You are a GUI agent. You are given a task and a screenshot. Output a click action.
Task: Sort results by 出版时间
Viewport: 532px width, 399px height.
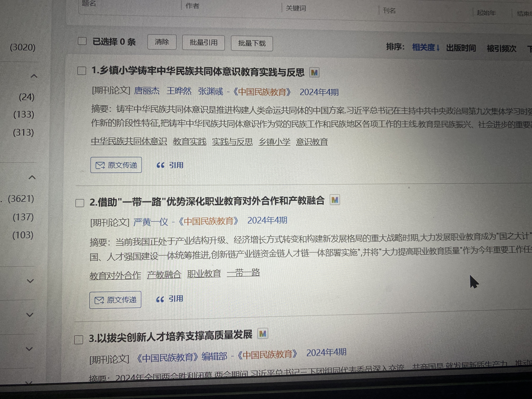click(461, 48)
